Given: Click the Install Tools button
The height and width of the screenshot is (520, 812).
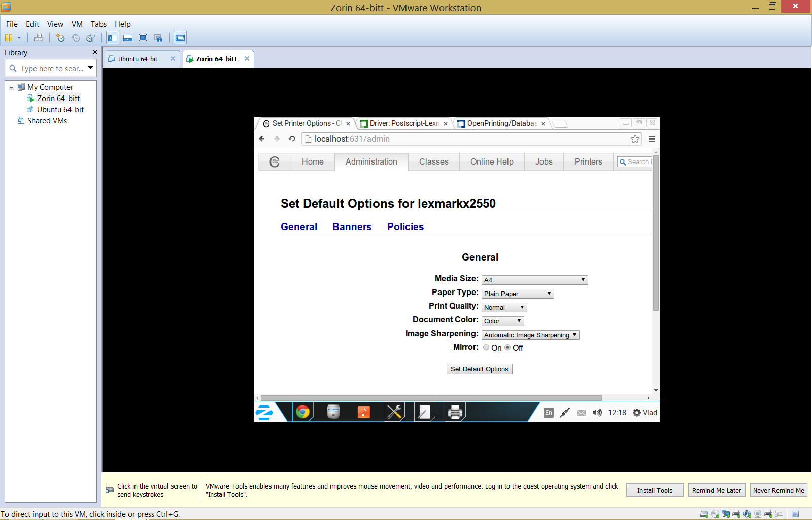Looking at the screenshot, I should 655,490.
